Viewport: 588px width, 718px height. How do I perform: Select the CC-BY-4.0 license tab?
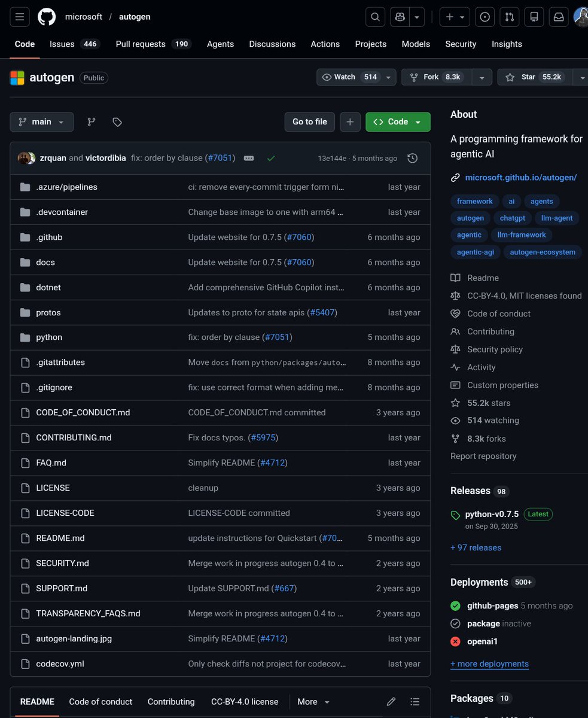[245, 702]
